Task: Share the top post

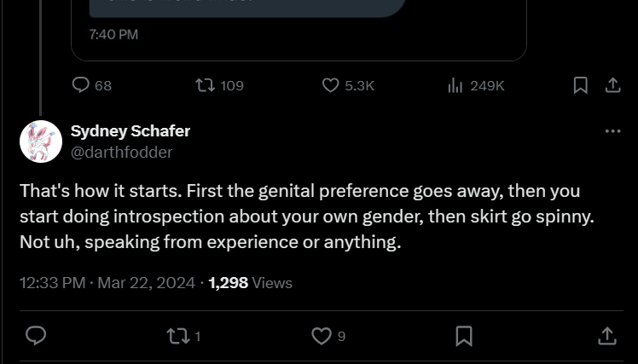Action: [x=612, y=85]
